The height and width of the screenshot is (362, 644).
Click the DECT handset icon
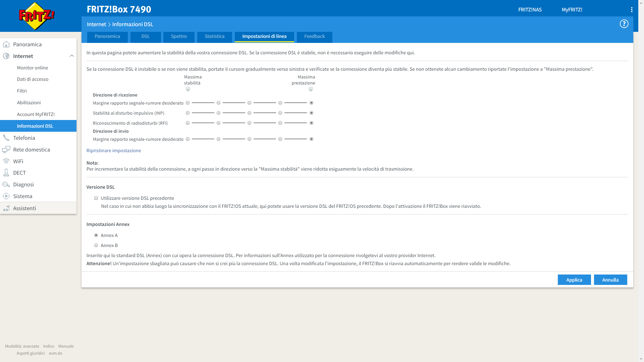tap(6, 173)
